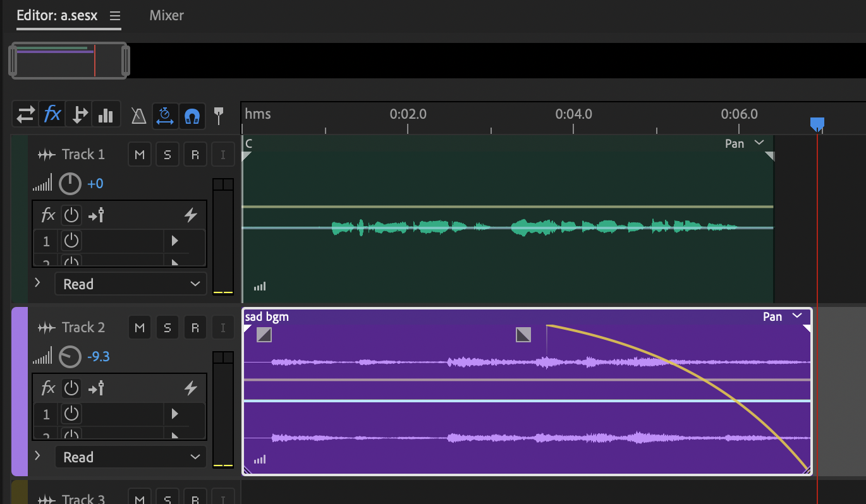Click the Track 2 name label
The image size is (866, 504).
83,328
